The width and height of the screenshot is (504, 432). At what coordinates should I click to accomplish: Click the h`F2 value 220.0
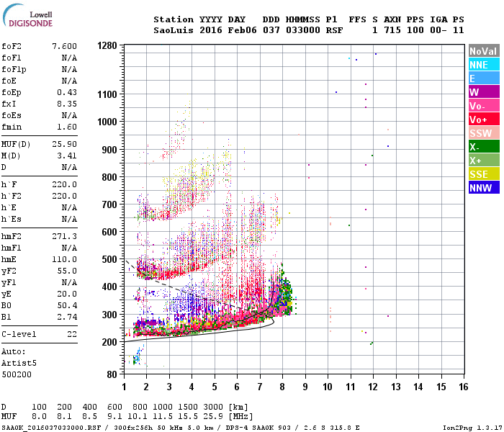[64, 196]
